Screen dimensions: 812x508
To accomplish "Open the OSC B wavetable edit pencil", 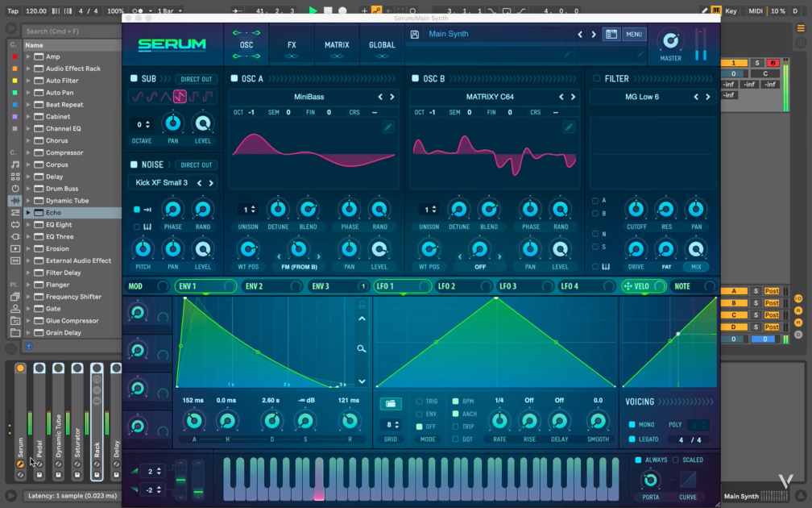I will pos(569,127).
